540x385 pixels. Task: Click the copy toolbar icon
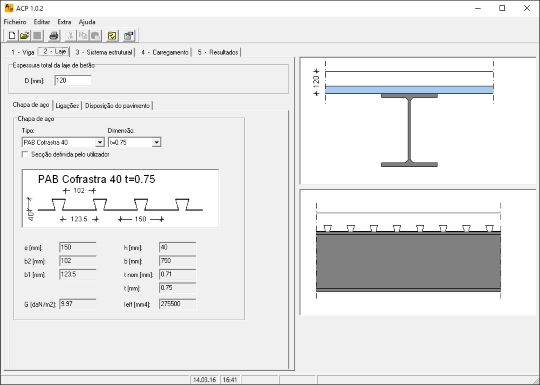pos(83,35)
